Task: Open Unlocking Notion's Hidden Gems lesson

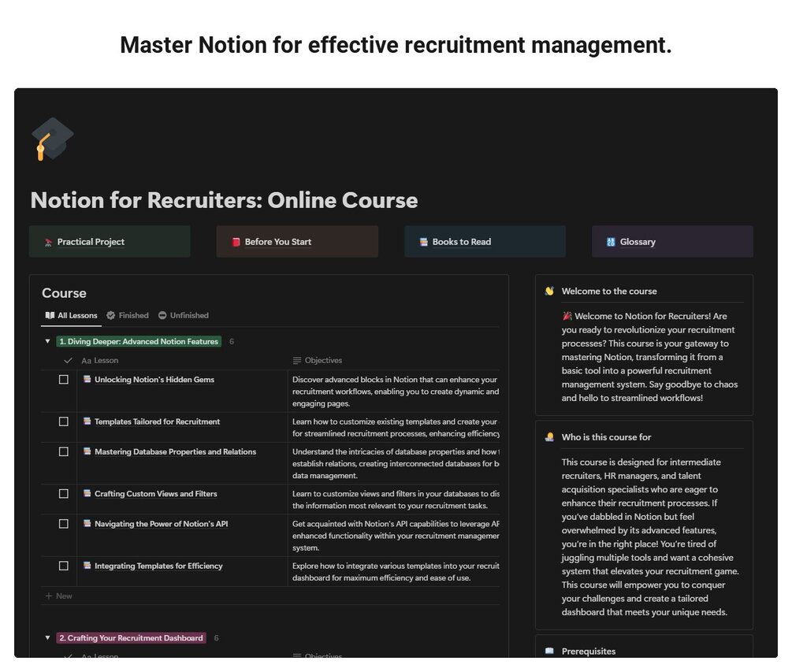Action: (154, 380)
